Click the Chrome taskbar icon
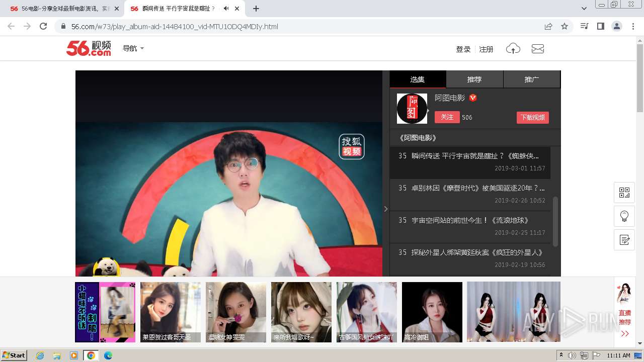This screenshot has width=644, height=362. [91, 355]
